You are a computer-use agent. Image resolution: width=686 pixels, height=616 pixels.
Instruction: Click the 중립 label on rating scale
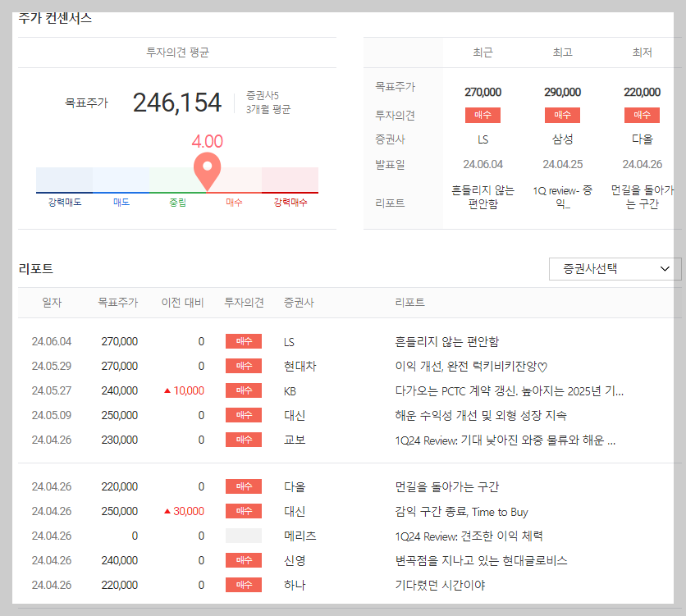coord(177,203)
